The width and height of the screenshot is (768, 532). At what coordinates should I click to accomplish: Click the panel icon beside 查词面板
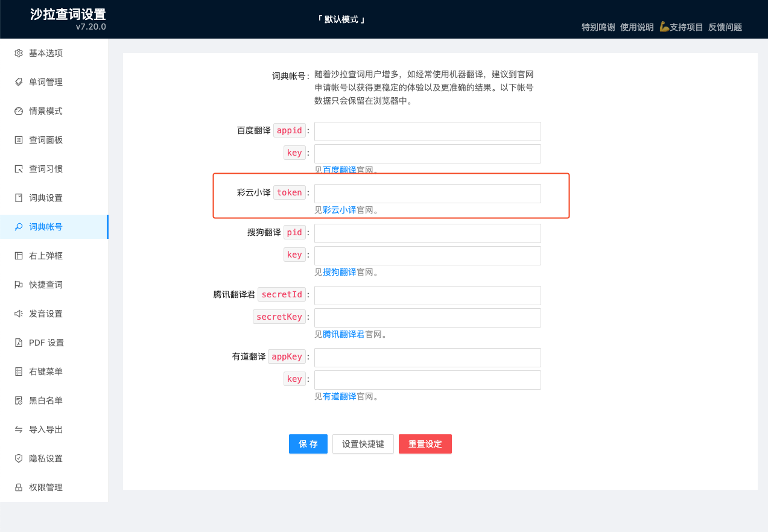pos(19,140)
